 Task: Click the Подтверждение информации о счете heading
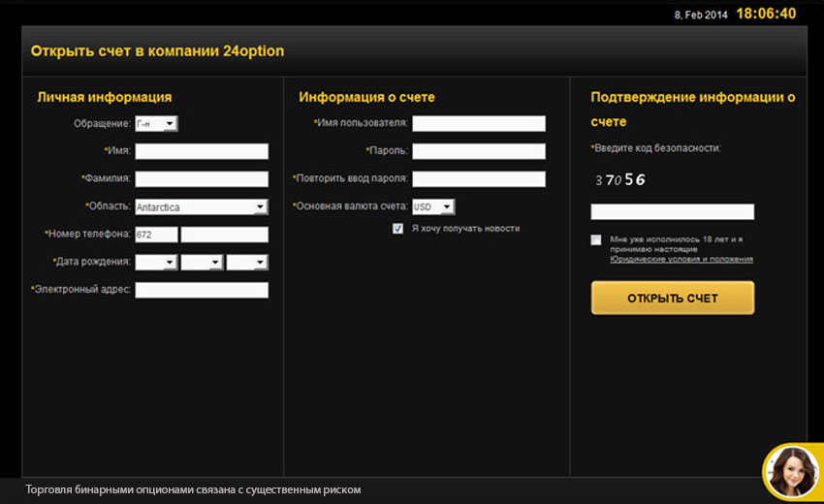693,110
